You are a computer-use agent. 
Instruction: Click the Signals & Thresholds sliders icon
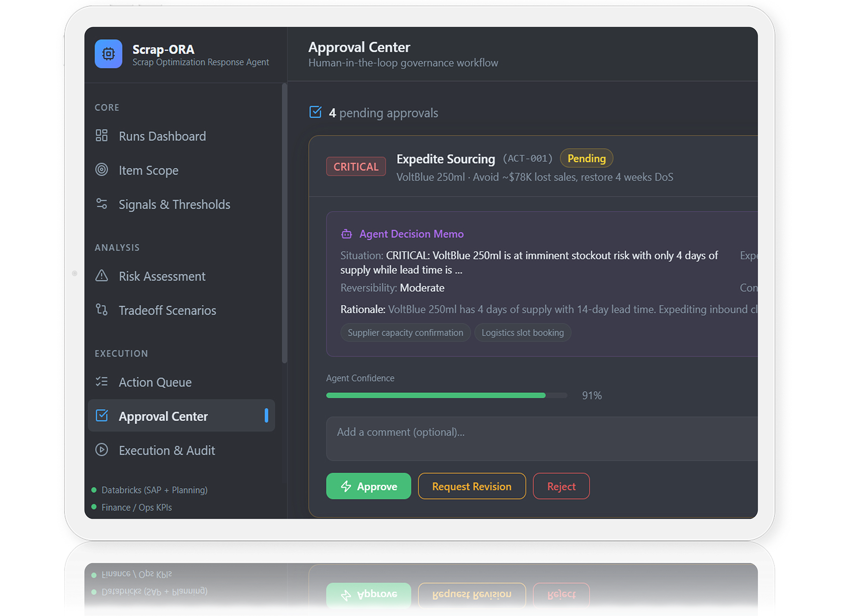click(101, 204)
